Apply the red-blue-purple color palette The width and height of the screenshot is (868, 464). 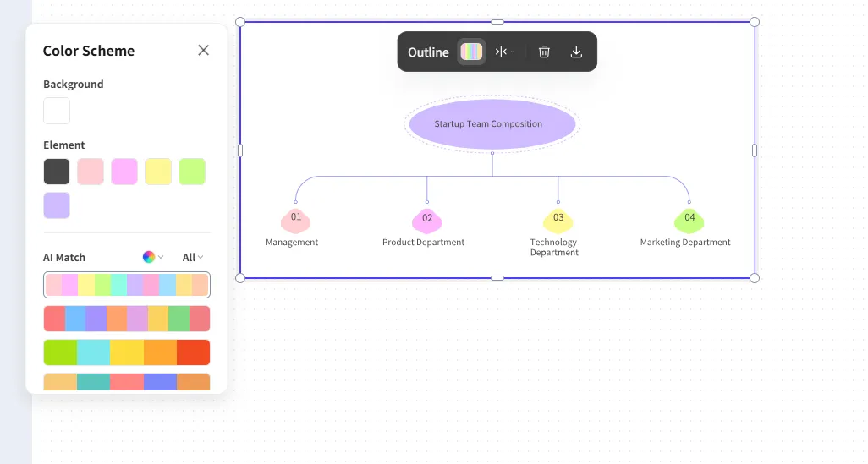tap(127, 319)
